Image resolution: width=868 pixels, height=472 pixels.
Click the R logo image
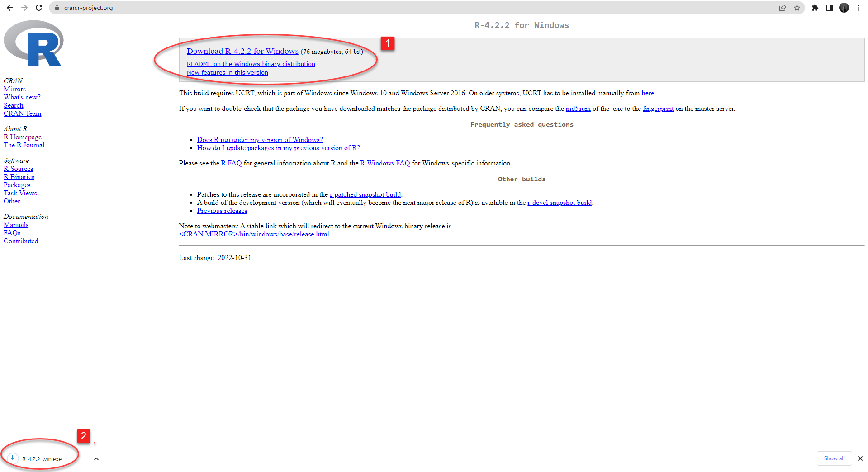coord(34,44)
